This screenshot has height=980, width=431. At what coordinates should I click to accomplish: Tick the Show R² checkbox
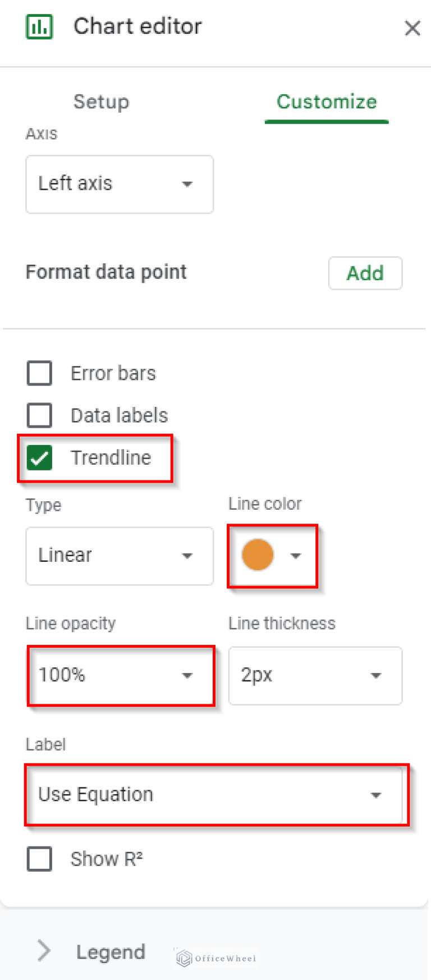pyautogui.click(x=39, y=859)
